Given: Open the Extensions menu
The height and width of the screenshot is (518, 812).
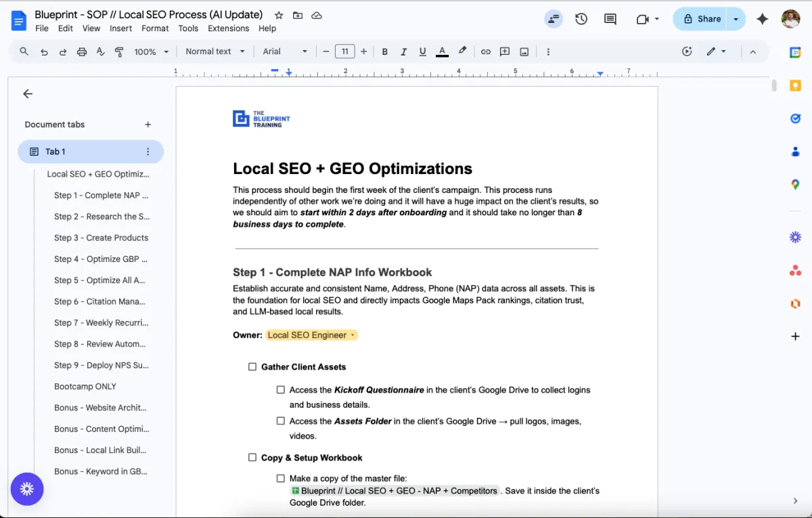Looking at the screenshot, I should (228, 28).
